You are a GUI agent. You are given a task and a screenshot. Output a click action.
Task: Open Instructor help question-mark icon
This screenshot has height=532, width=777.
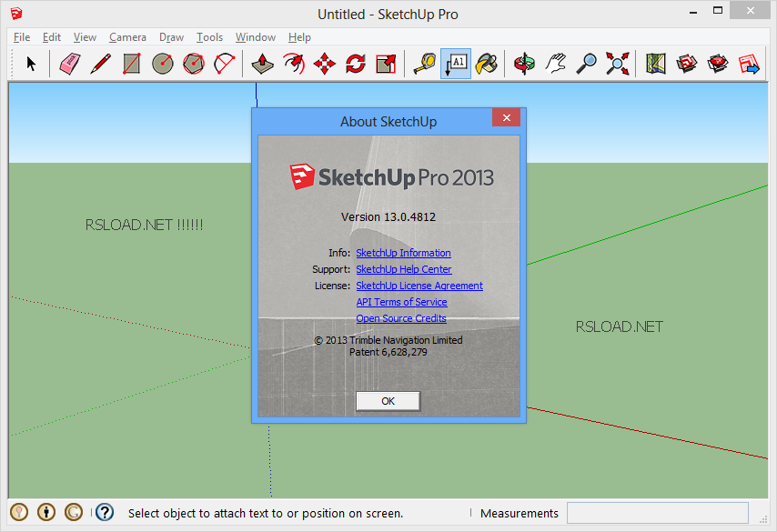coord(105,512)
